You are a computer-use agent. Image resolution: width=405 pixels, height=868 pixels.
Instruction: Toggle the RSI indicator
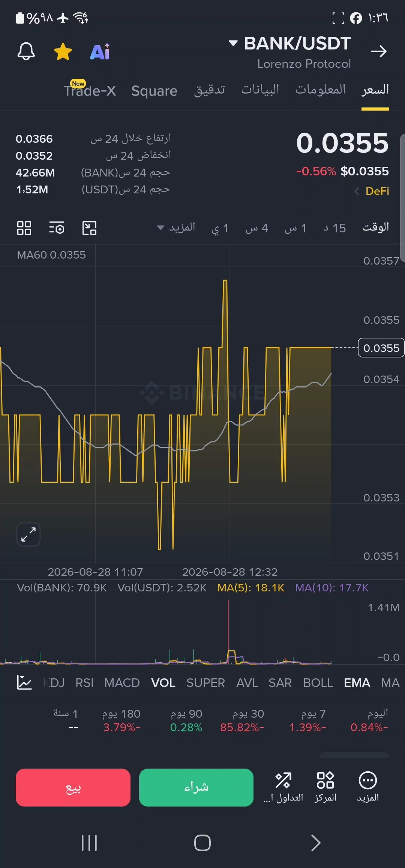pyautogui.click(x=84, y=683)
